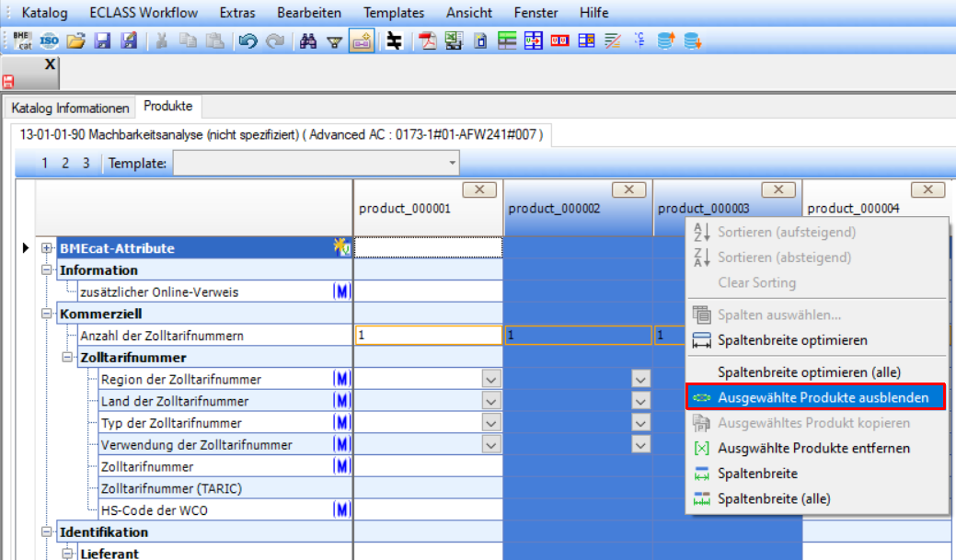Open Region der Zolltarifnummer dropdown for product_000001

pyautogui.click(x=491, y=380)
